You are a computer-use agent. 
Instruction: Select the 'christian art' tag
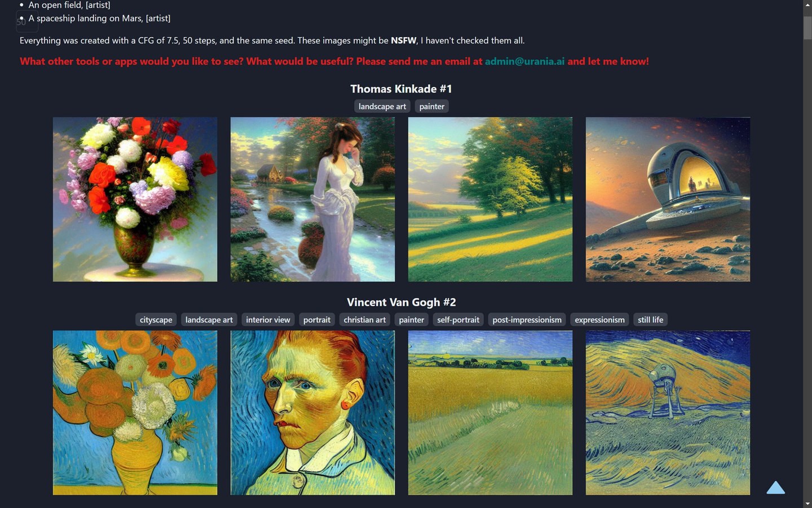[365, 319]
